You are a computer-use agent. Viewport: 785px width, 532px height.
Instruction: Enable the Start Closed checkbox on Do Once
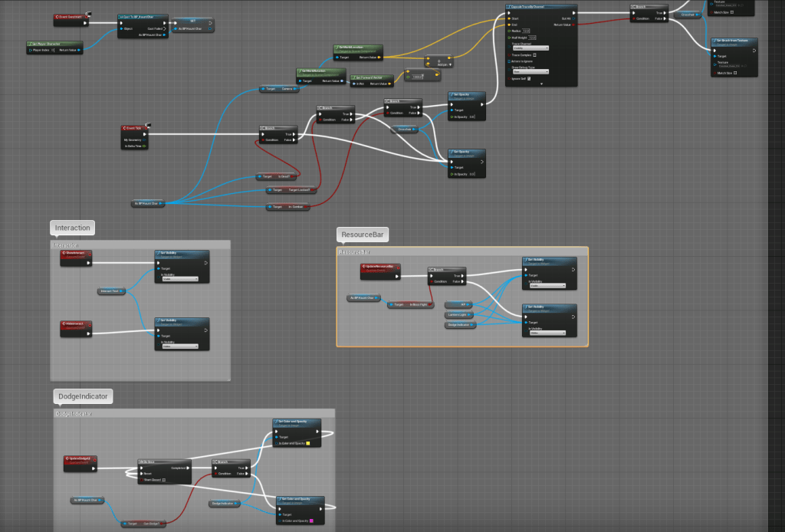(x=164, y=479)
